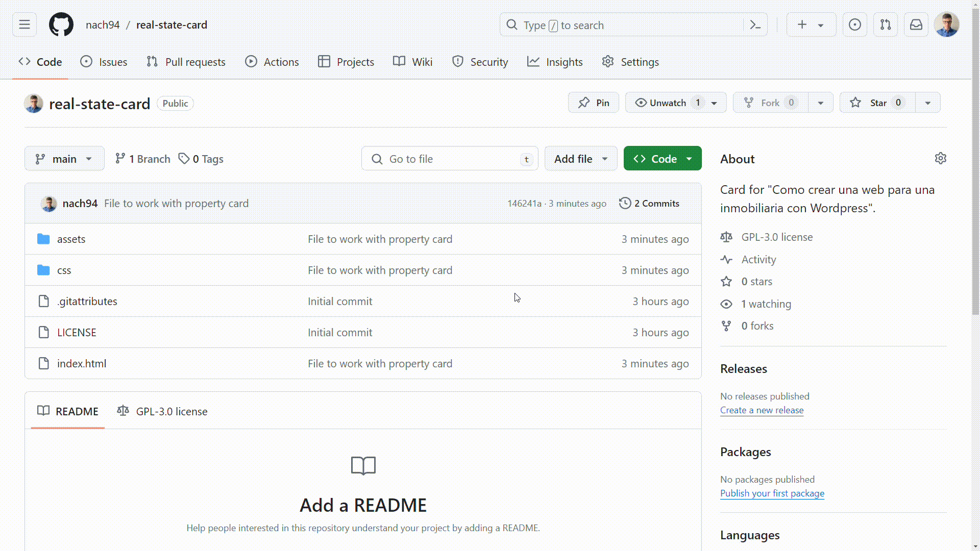
Task: Open the css folder icon
Action: tap(43, 270)
